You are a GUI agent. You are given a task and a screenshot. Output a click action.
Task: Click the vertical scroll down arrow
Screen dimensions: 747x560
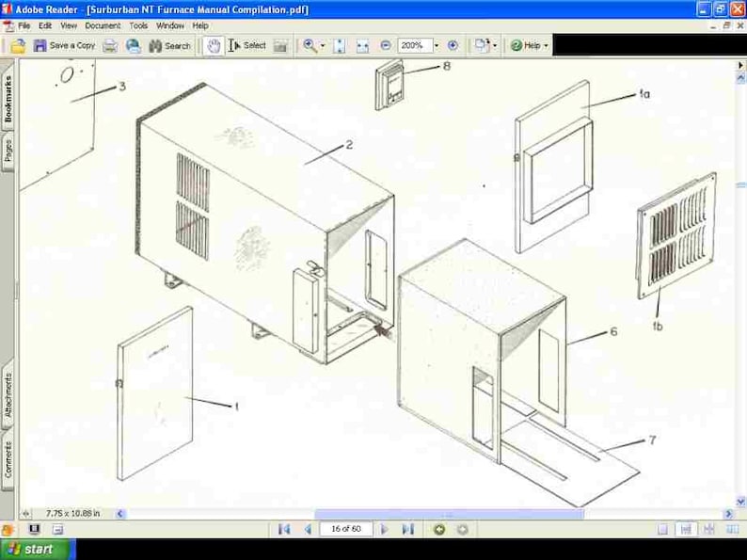[740, 502]
